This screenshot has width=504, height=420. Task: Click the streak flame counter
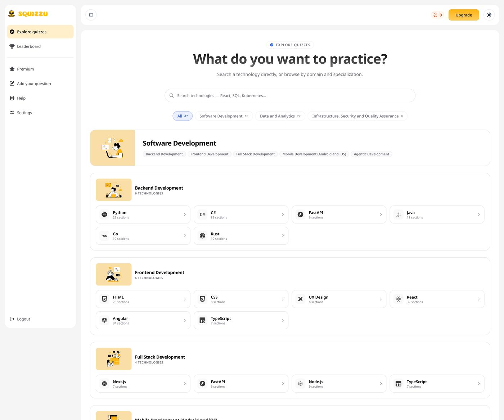click(x=437, y=15)
